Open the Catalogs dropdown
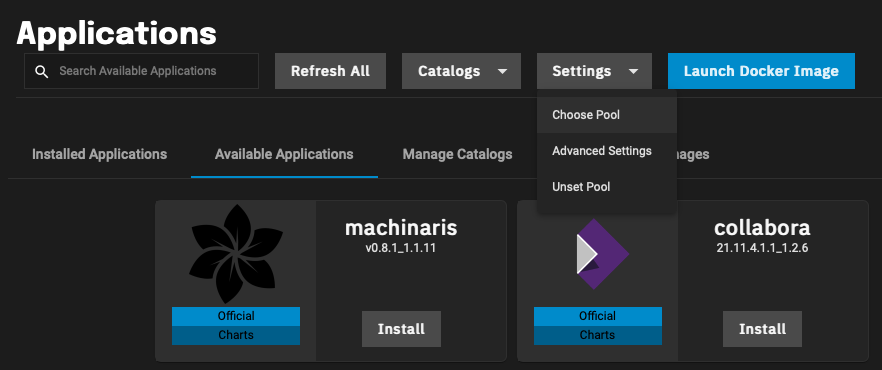Screen dimensions: 882x370 click(461, 71)
